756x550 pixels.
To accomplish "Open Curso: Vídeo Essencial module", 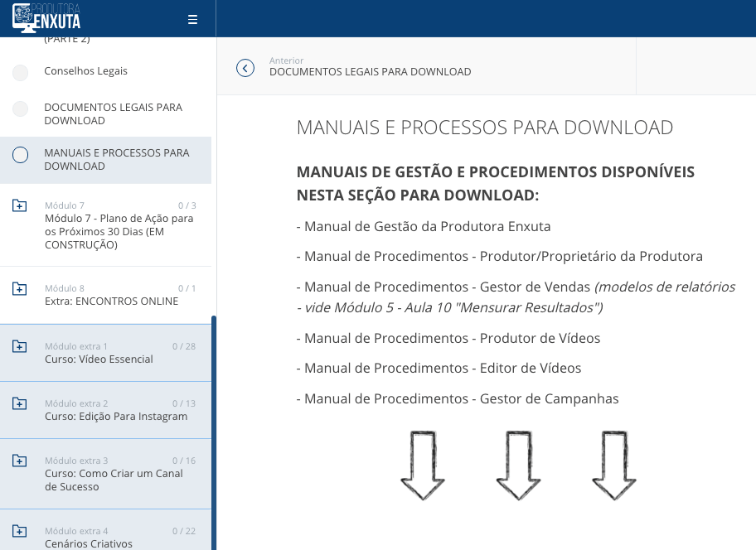I will click(99, 359).
